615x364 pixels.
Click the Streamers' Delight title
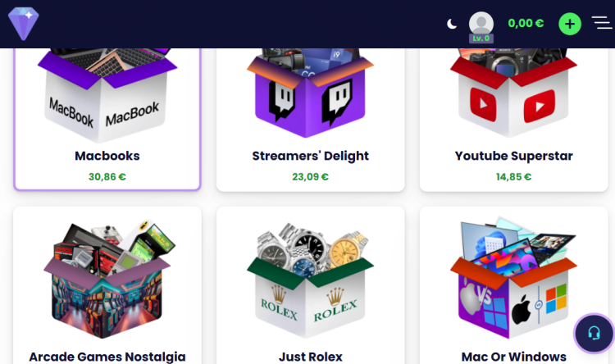[x=310, y=156]
